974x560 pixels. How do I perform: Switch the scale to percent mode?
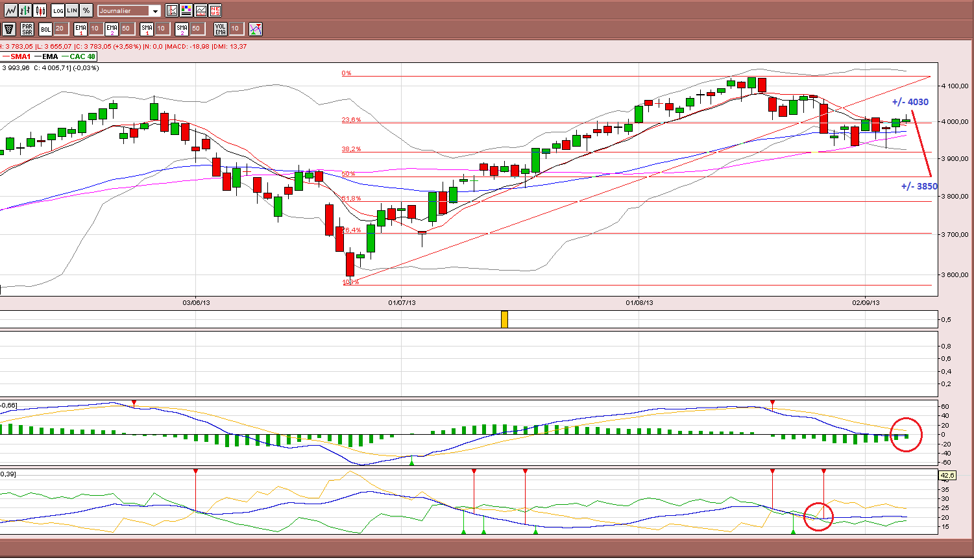[x=86, y=10]
